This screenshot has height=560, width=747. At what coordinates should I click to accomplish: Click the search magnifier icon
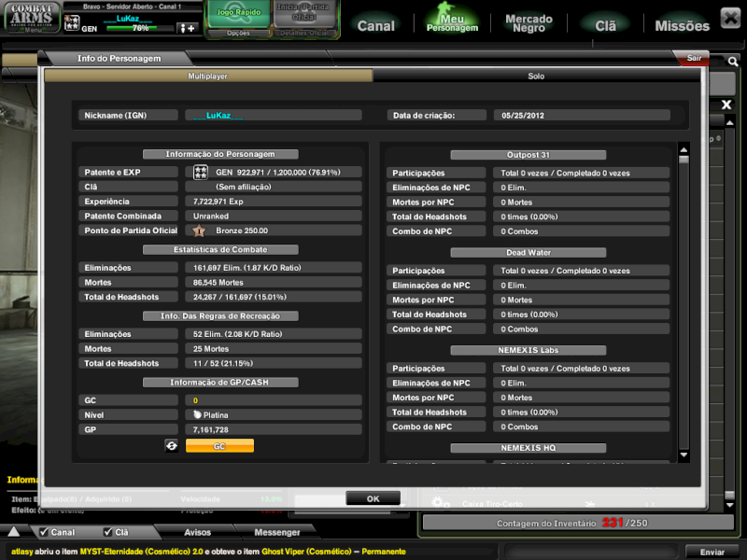[734, 63]
